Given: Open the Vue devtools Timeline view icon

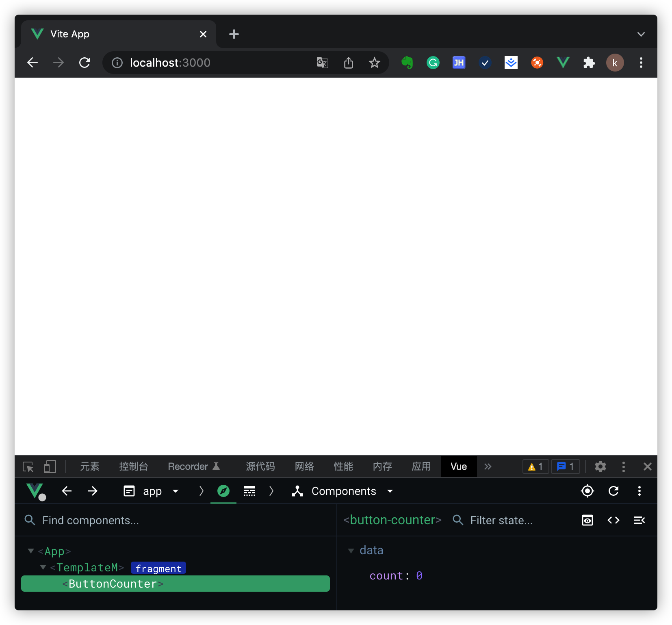Looking at the screenshot, I should [249, 491].
